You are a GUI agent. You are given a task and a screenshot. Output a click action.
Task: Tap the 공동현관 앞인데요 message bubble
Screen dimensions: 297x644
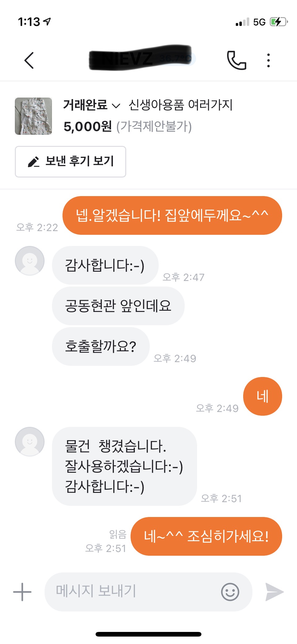pos(118,306)
